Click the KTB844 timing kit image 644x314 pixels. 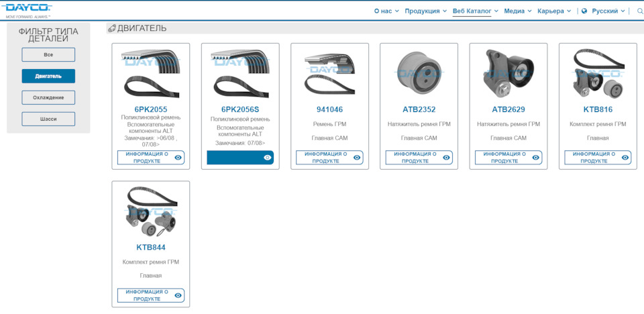tap(151, 211)
